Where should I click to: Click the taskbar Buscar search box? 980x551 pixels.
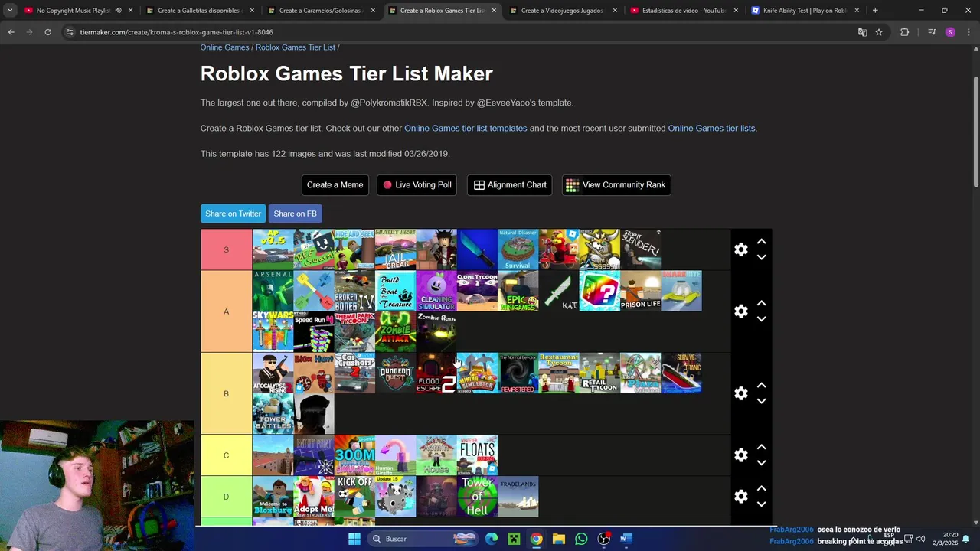tap(422, 539)
